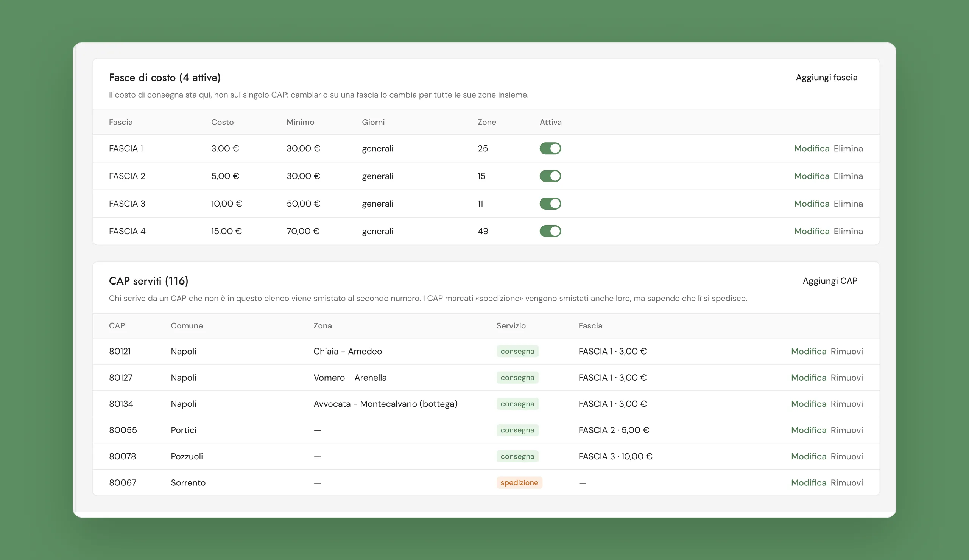Viewport: 969px width, 560px height.
Task: Disable the FASCIA 1 active toggle
Action: click(x=550, y=148)
